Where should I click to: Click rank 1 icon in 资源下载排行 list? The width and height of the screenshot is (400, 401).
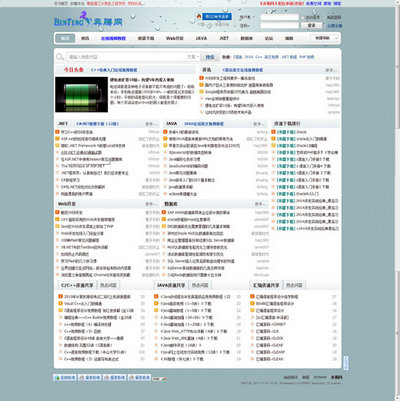274,132
